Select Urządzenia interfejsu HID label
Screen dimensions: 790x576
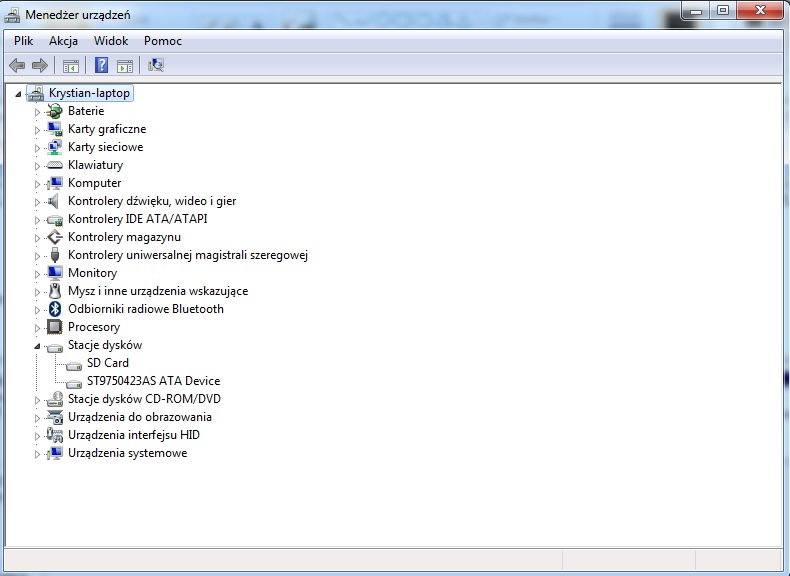134,435
